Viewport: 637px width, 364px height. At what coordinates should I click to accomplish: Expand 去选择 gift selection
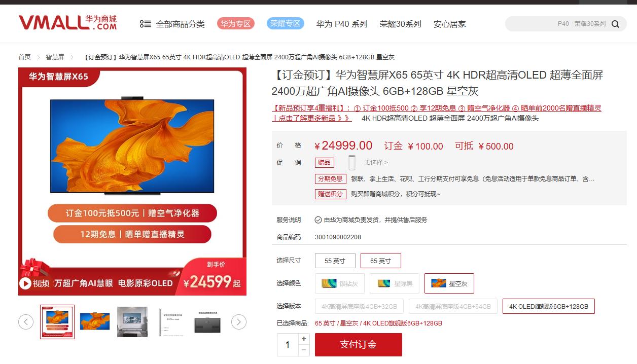(376, 163)
